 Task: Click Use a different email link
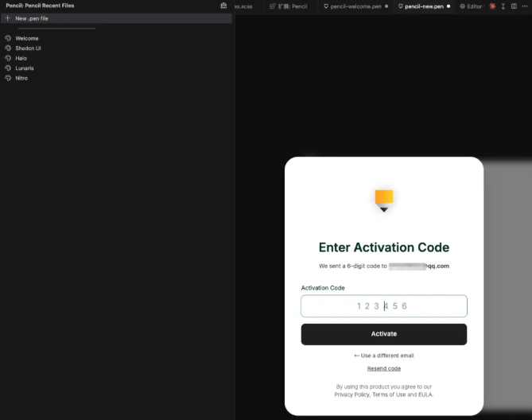tap(383, 356)
